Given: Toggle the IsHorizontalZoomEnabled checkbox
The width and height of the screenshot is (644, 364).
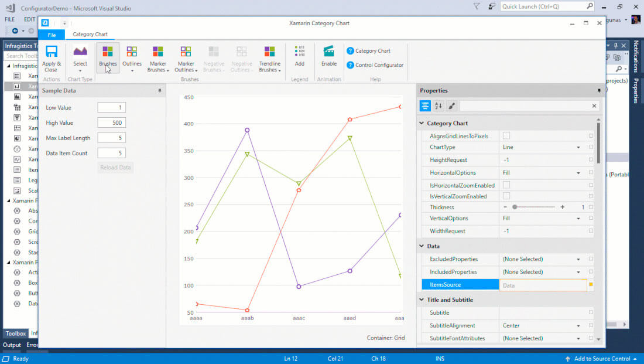Looking at the screenshot, I should tap(506, 185).
